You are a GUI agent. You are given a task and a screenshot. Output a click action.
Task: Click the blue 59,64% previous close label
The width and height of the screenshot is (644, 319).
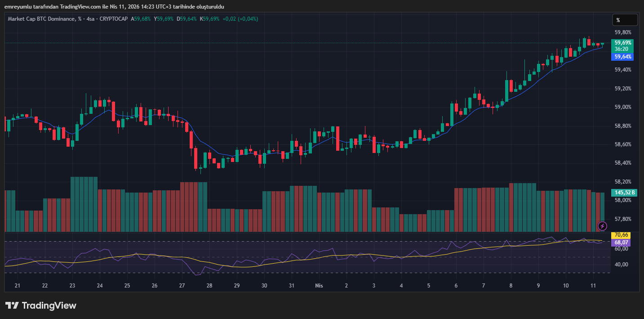point(622,57)
